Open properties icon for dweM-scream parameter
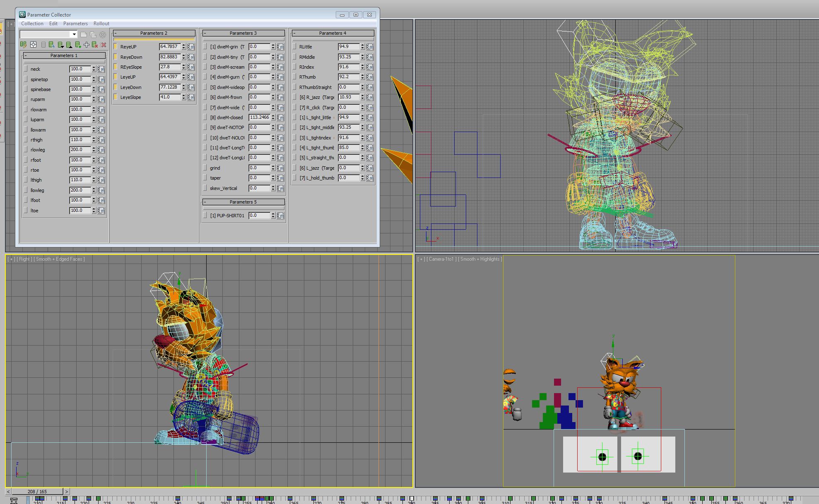This screenshot has width=819, height=504. tap(280, 67)
